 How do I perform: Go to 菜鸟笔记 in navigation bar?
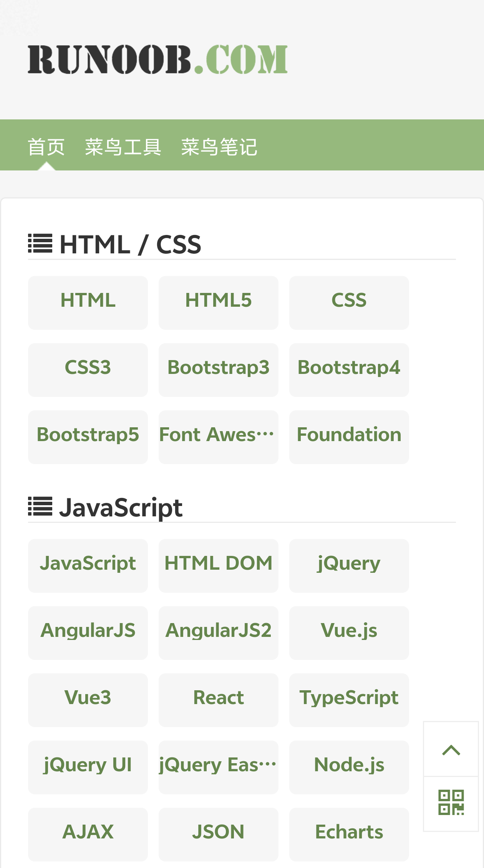click(219, 147)
